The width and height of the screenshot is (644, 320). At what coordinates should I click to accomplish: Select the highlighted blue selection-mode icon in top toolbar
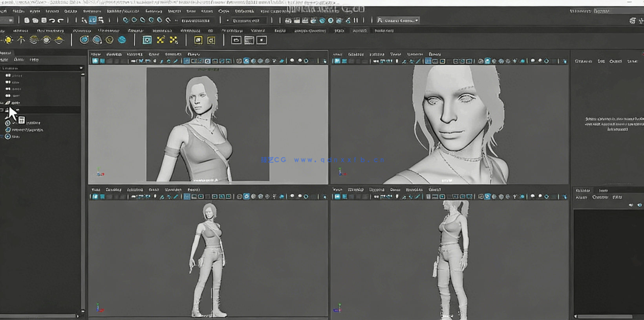click(93, 20)
